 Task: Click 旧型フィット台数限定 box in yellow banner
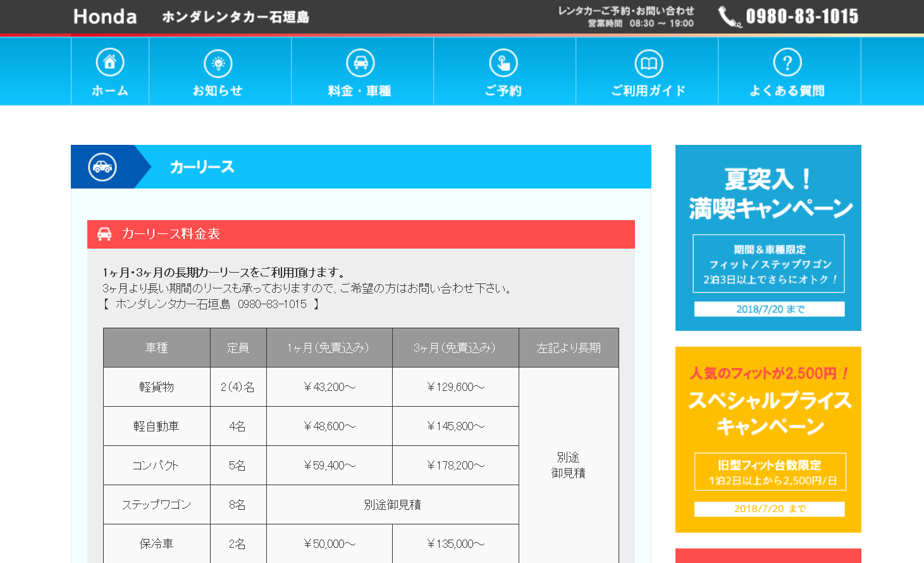[770, 472]
